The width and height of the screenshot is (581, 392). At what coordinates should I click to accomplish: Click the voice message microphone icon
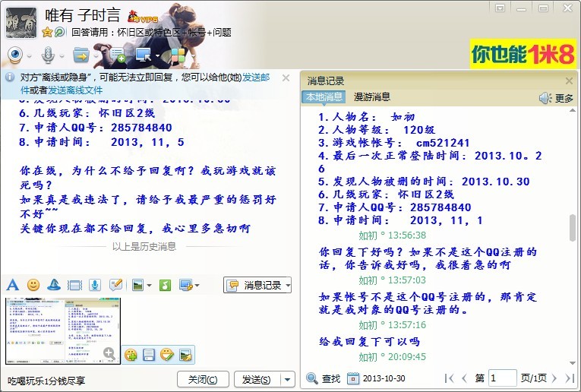click(95, 285)
